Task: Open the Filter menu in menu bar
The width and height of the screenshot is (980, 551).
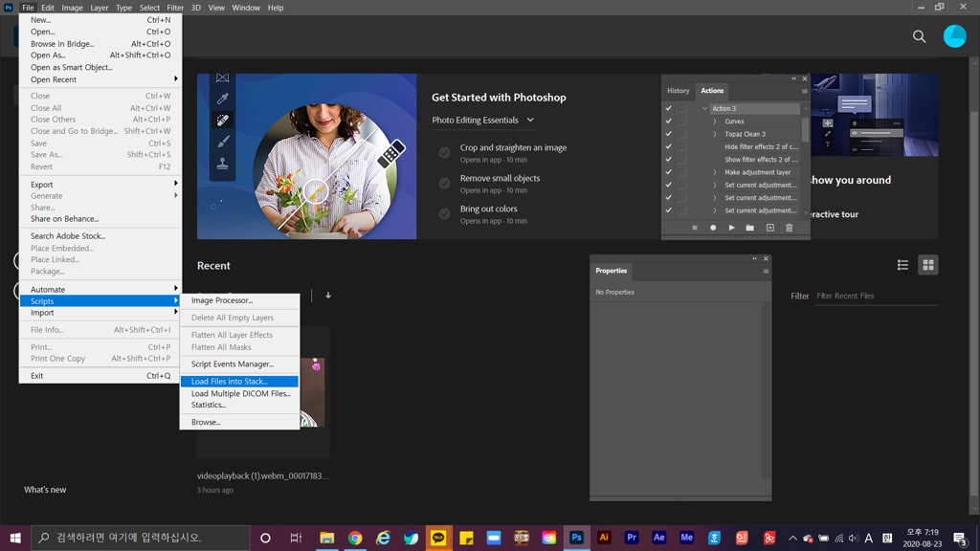Action: 175,8
